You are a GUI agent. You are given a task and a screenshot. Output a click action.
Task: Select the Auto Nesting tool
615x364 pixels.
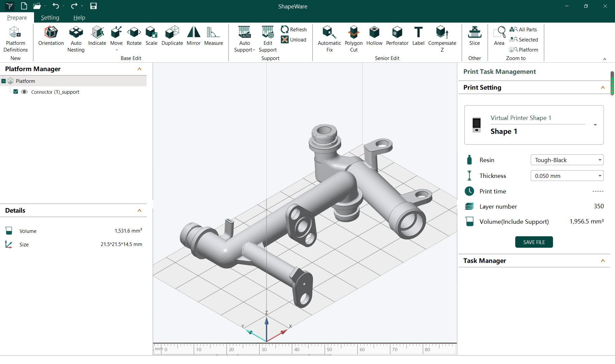coord(76,37)
